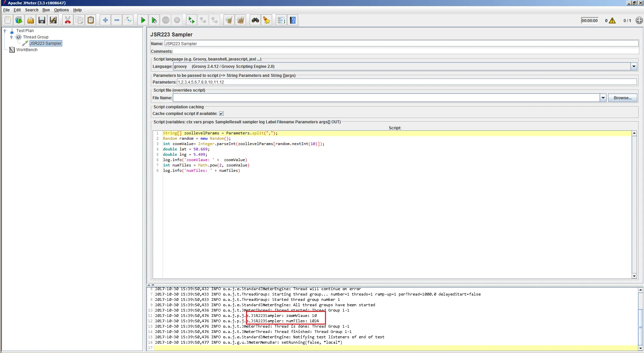Open the Options menu
The image size is (644, 353).
61,10
